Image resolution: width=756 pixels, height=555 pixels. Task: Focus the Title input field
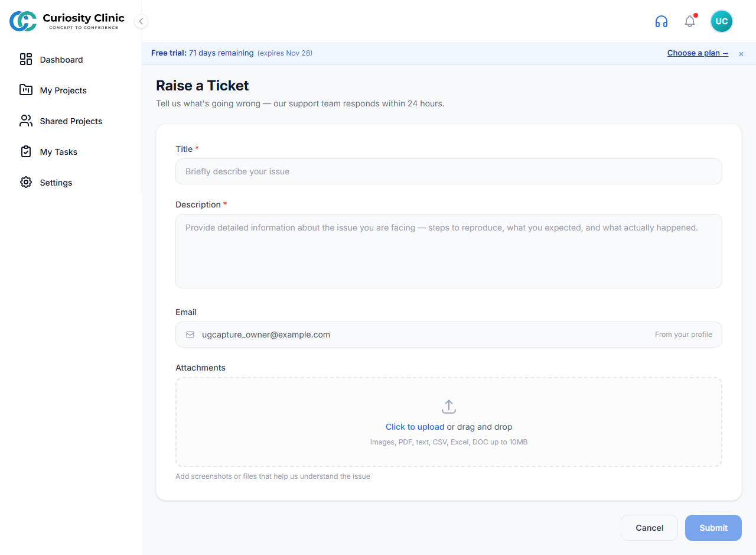pos(449,171)
